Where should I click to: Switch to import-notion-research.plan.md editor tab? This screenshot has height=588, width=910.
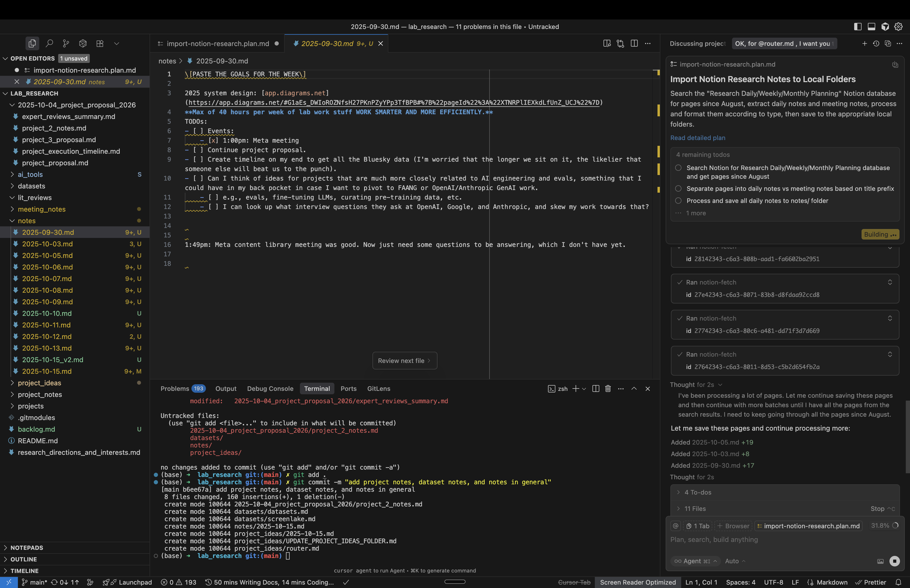pos(218,43)
